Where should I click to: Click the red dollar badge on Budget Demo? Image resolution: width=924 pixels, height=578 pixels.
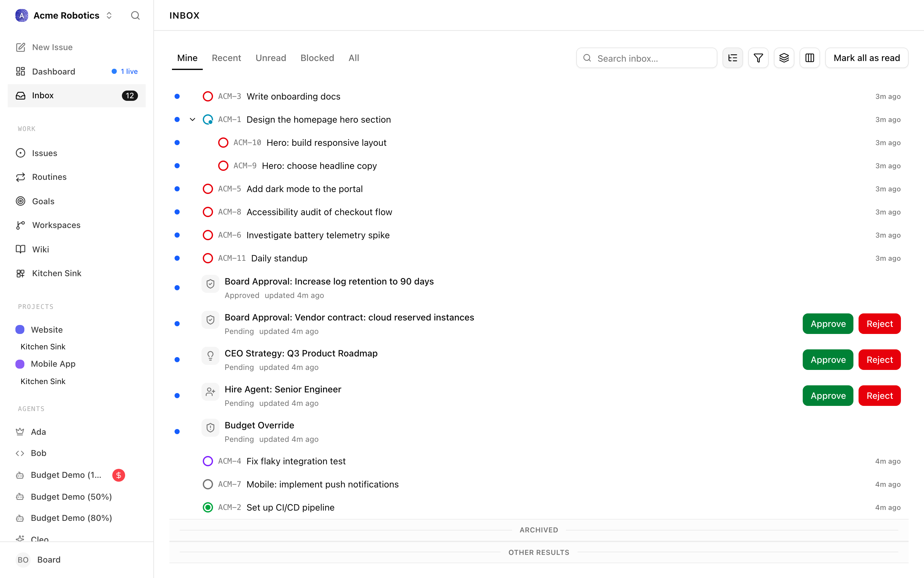119,475
